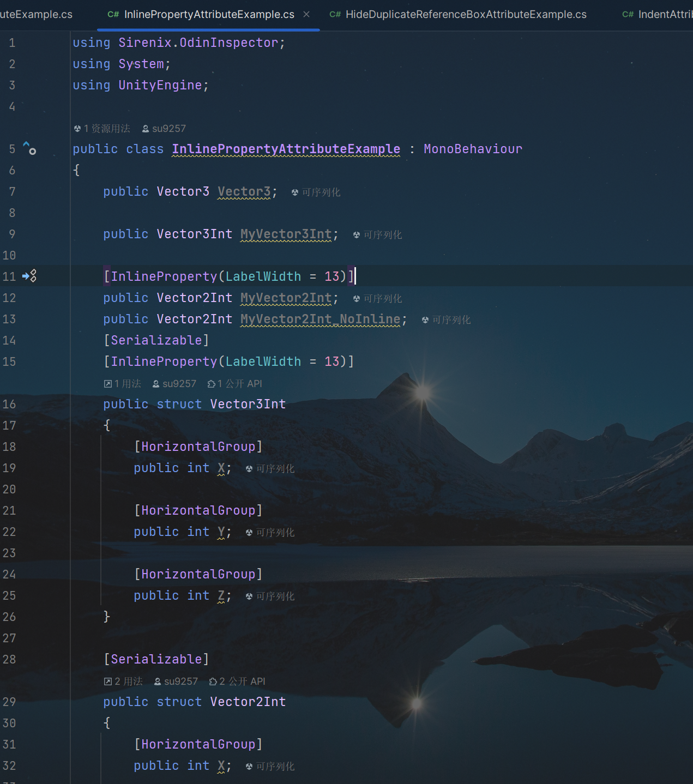The width and height of the screenshot is (693, 784).
Task: Click the InlineProperty attribute on line 15
Action: point(164,361)
